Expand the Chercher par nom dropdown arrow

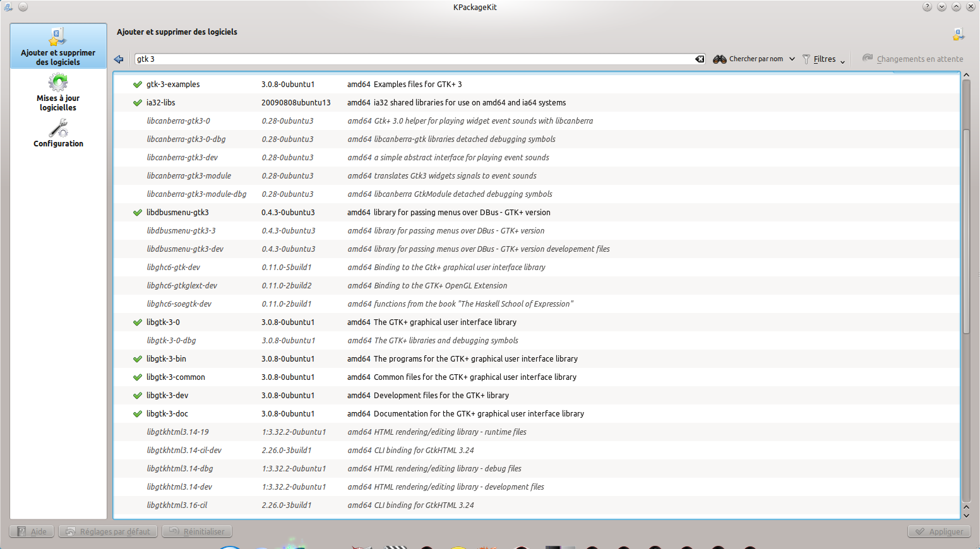[792, 59]
